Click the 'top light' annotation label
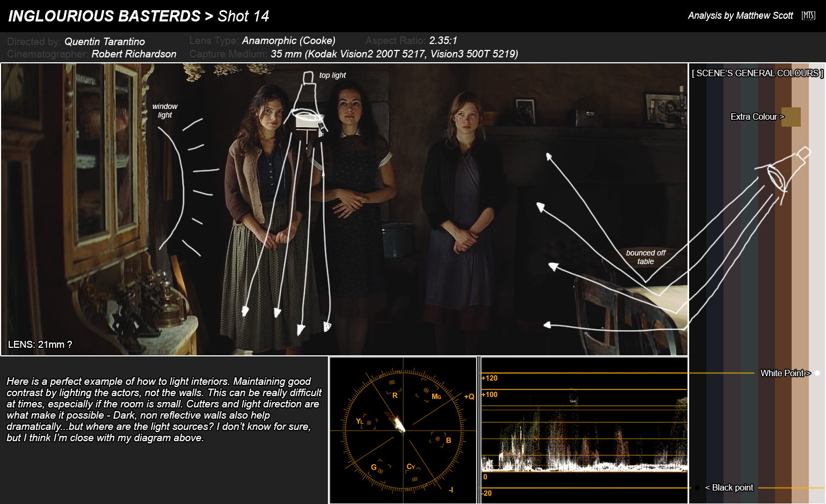The width and height of the screenshot is (826, 504). click(x=332, y=75)
